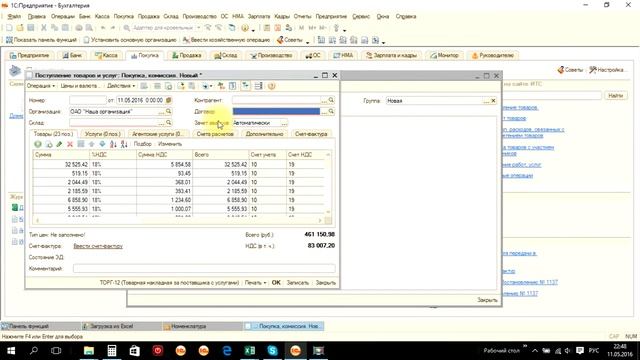640x360 pixels.
Task: Click inside the Номер input field
Action: coord(88,100)
